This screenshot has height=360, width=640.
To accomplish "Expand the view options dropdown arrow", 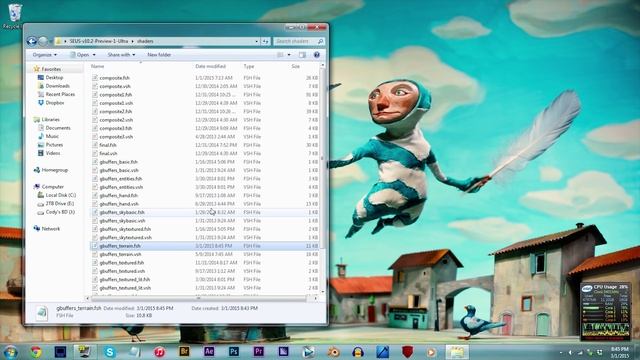I will (x=289, y=55).
